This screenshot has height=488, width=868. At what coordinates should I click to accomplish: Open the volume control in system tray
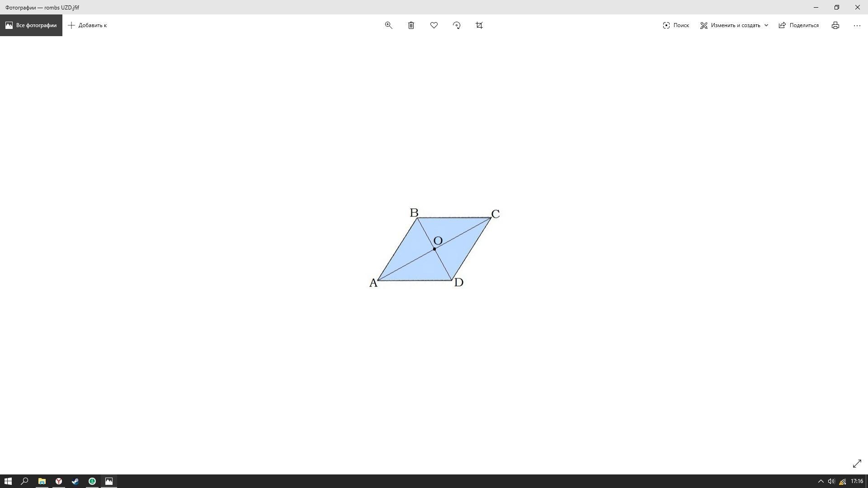coord(831,481)
